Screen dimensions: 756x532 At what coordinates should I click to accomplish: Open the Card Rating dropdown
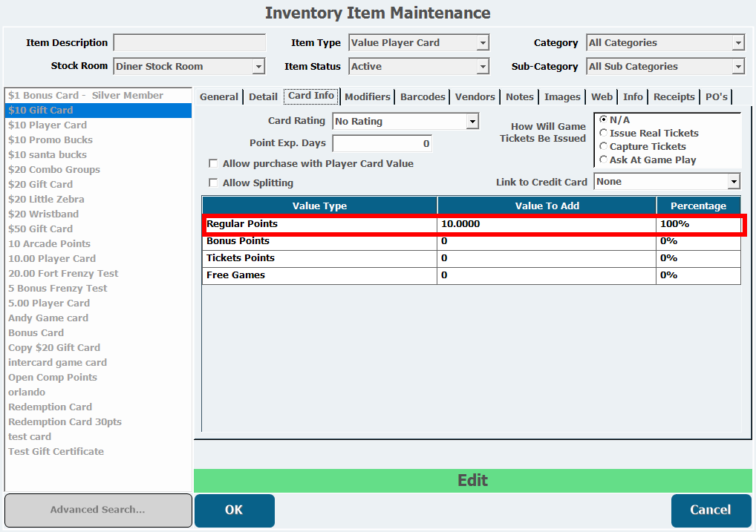(x=472, y=121)
